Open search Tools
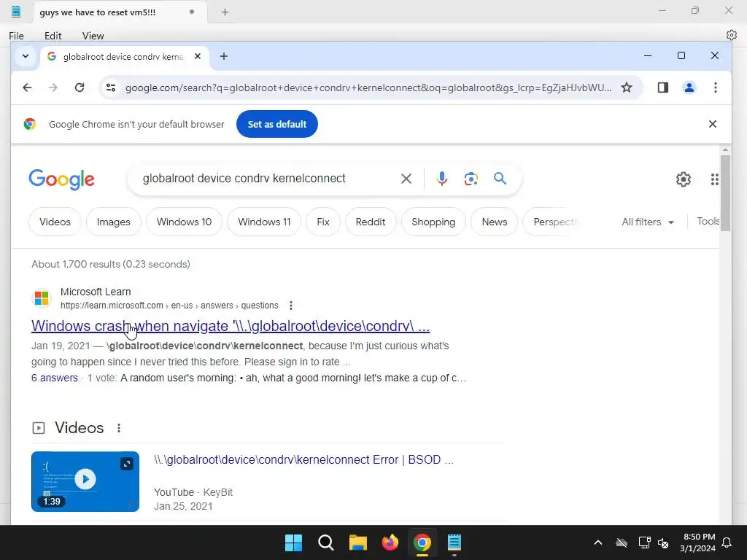747x560 pixels. pyautogui.click(x=708, y=222)
